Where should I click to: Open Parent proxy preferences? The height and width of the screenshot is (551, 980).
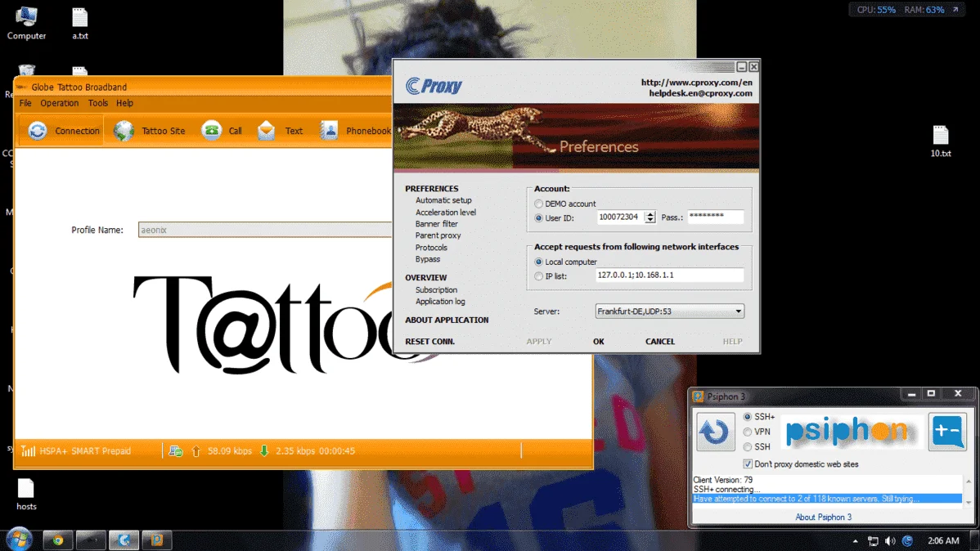pyautogui.click(x=438, y=235)
